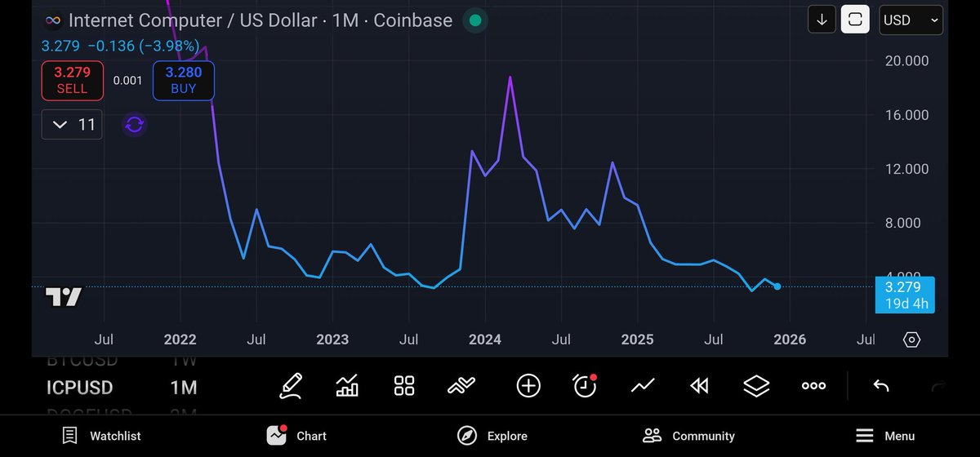Open the Explore tab
Image resolution: width=980 pixels, height=457 pixels.
(x=492, y=436)
